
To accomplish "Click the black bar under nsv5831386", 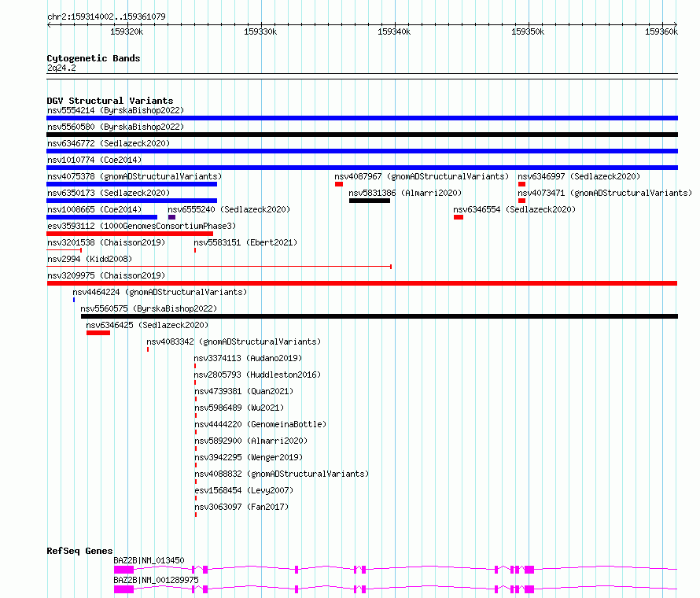I will (x=370, y=201).
